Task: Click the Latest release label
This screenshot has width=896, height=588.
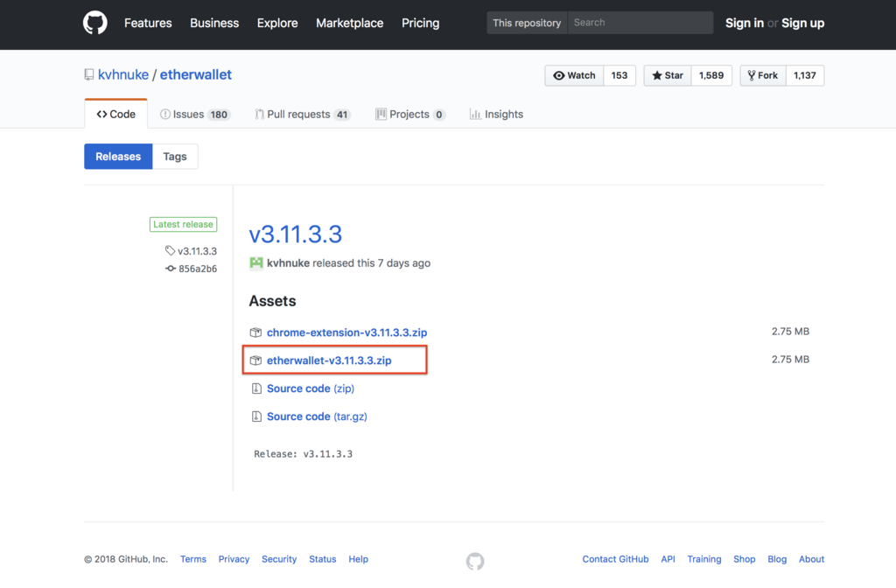Action: (184, 225)
